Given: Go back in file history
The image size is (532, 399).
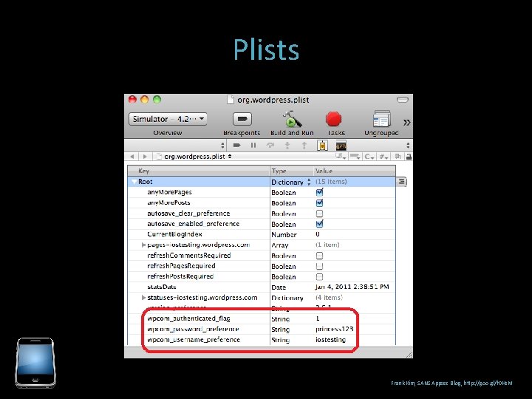Looking at the screenshot, I should [132, 157].
